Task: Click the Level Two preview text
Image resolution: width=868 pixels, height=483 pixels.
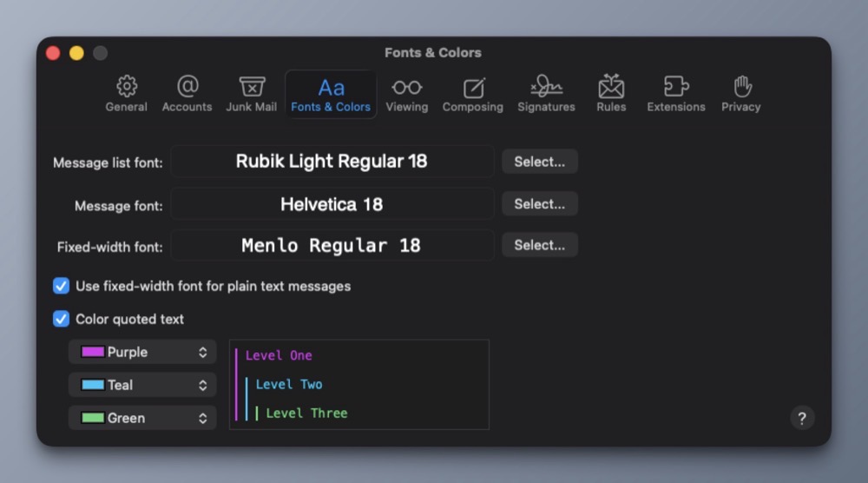Action: [289, 385]
